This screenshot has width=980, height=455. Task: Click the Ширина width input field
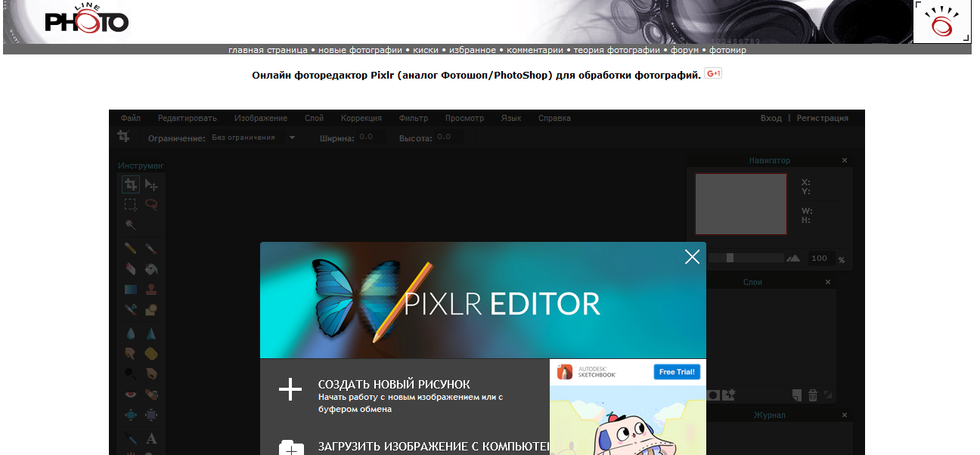[371, 137]
